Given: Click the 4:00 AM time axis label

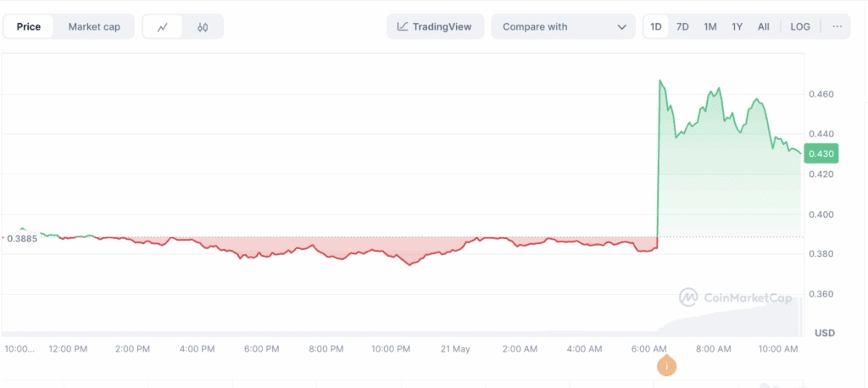Looking at the screenshot, I should pyautogui.click(x=585, y=349).
